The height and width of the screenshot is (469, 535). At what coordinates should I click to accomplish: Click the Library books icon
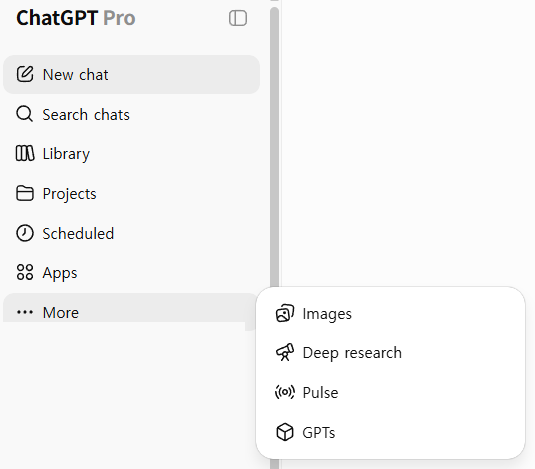(x=25, y=153)
